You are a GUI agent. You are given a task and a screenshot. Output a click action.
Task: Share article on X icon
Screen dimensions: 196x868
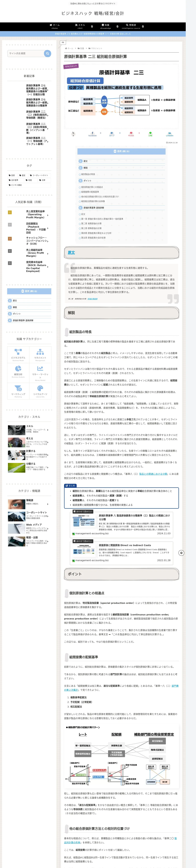coord(73,134)
